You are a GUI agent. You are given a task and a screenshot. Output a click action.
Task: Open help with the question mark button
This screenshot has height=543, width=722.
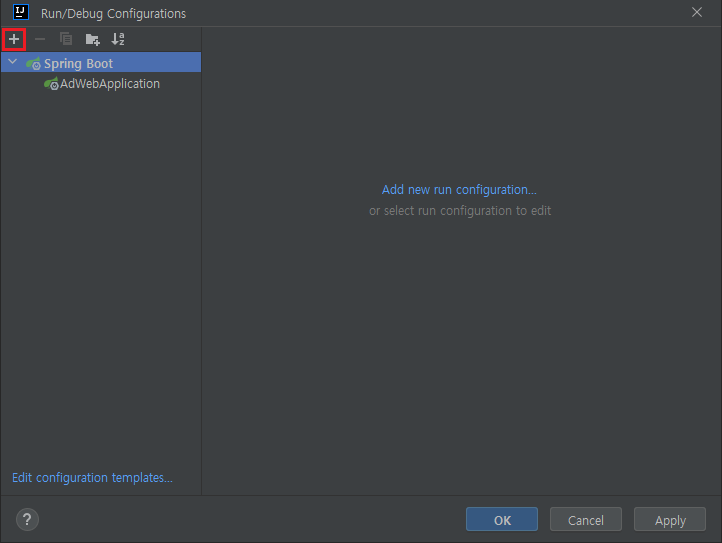[27, 520]
